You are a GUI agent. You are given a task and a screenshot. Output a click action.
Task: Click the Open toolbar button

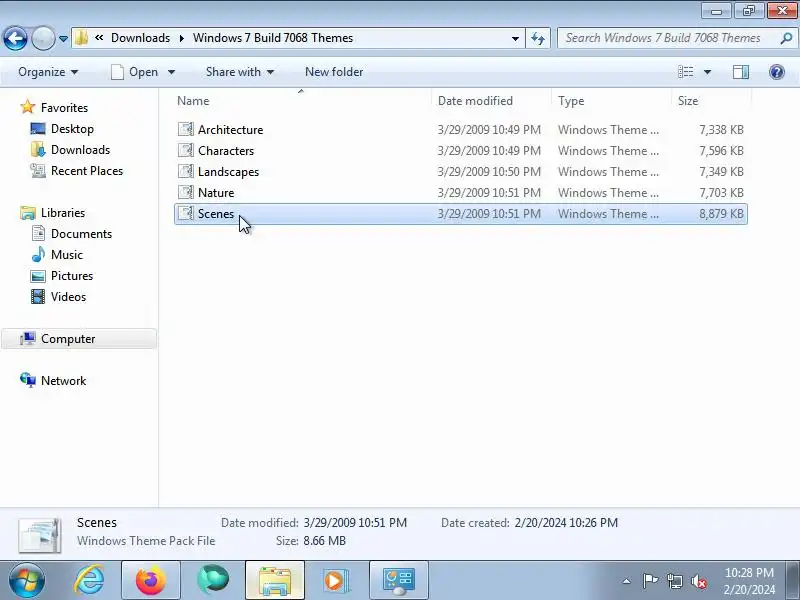click(x=135, y=72)
